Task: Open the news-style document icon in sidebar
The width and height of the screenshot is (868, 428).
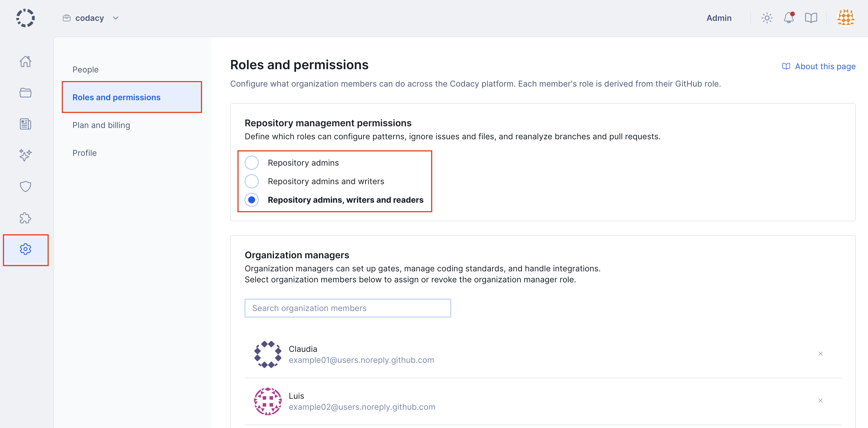Action: click(x=25, y=124)
